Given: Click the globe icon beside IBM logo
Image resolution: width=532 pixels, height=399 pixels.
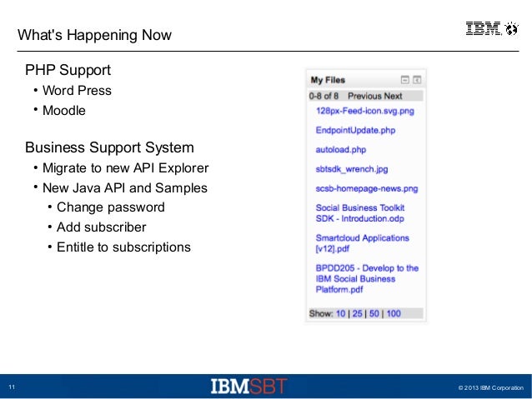Looking at the screenshot, I should point(511,28).
